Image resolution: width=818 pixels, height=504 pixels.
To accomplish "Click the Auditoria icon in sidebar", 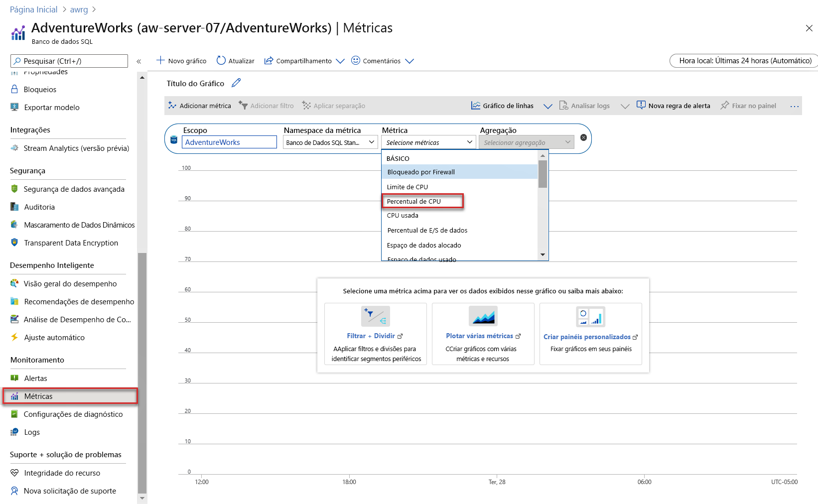I will [14, 207].
